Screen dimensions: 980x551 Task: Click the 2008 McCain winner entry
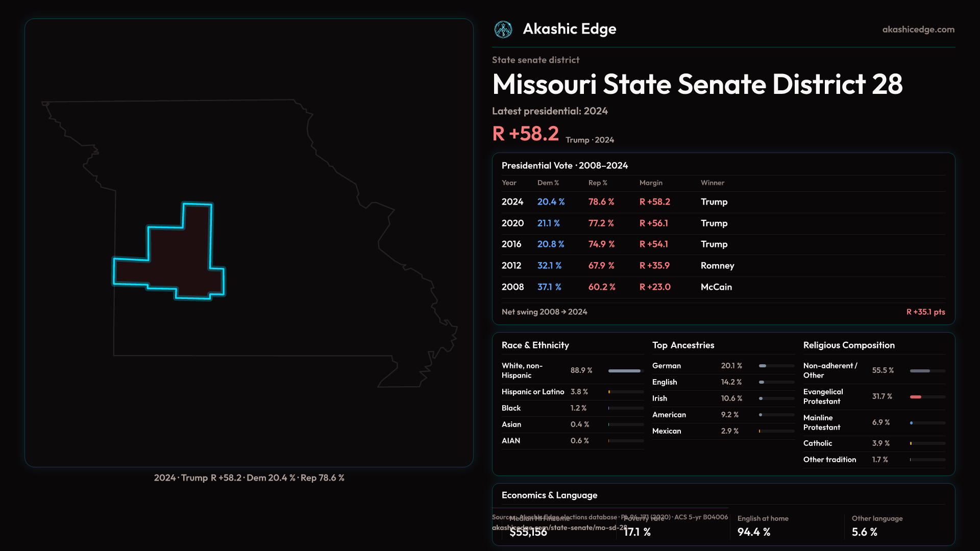pyautogui.click(x=716, y=287)
